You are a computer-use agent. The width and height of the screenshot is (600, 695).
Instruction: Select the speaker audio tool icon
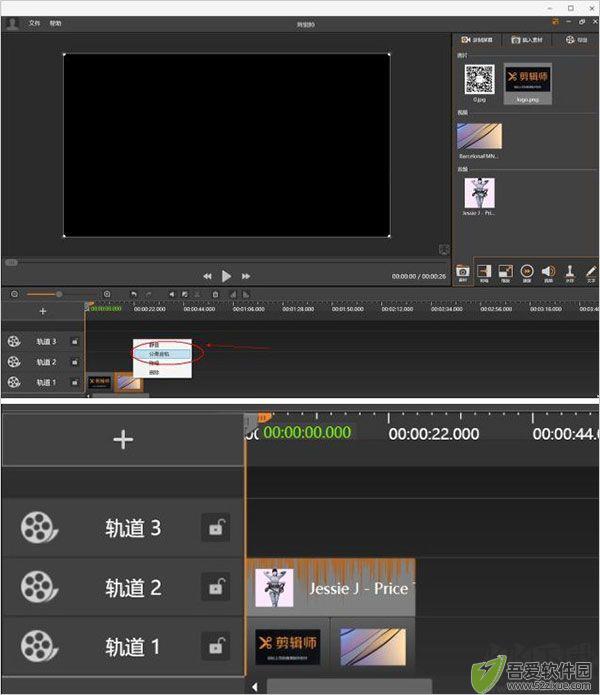[x=549, y=273]
